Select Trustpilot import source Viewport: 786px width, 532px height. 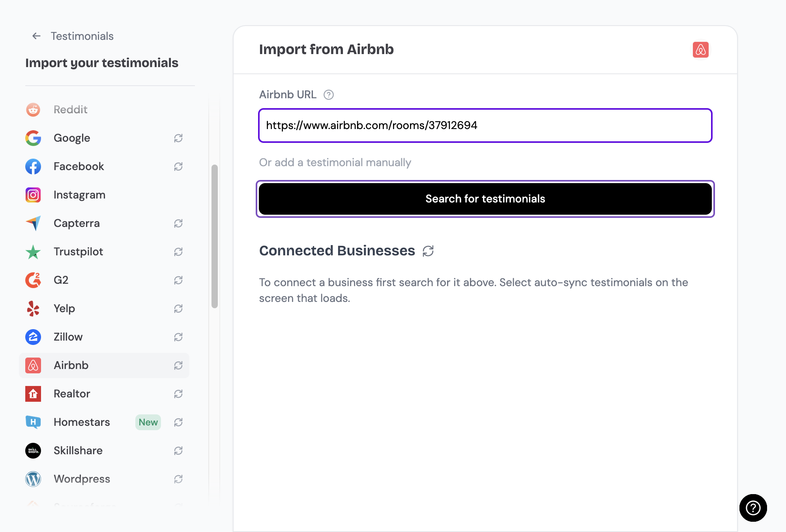pyautogui.click(x=104, y=252)
